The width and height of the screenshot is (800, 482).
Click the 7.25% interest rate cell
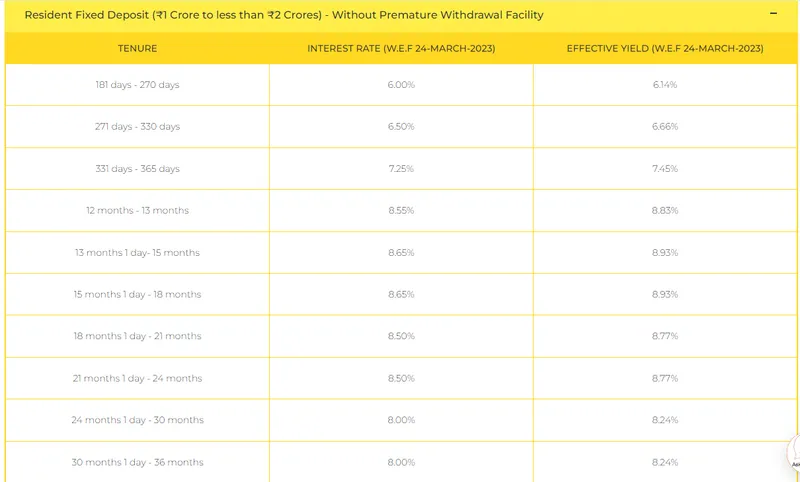coord(401,168)
